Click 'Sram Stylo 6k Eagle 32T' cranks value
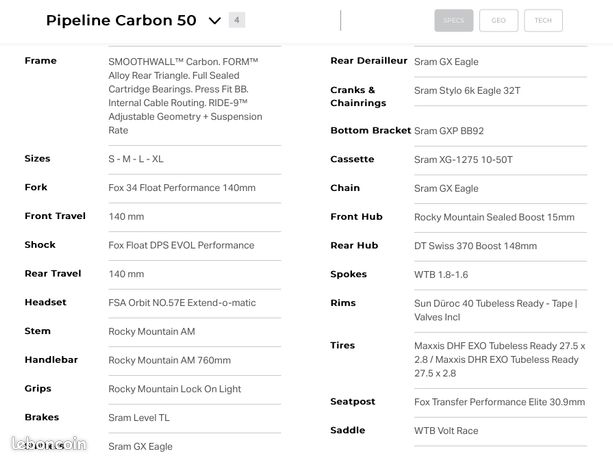Viewport: 613px width, 460px height. (467, 91)
